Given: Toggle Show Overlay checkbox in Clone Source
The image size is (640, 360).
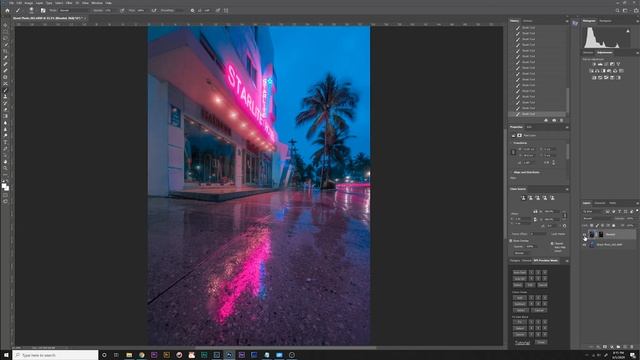Looking at the screenshot, I should click(511, 241).
